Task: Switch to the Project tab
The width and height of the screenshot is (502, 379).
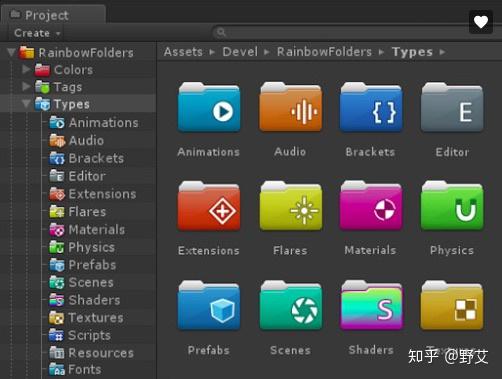Action: (x=53, y=15)
